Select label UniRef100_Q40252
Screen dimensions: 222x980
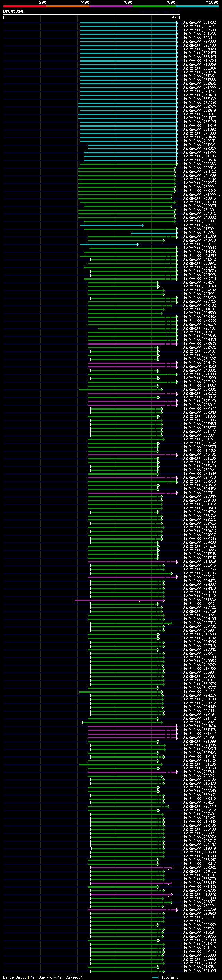(x=199, y=141)
